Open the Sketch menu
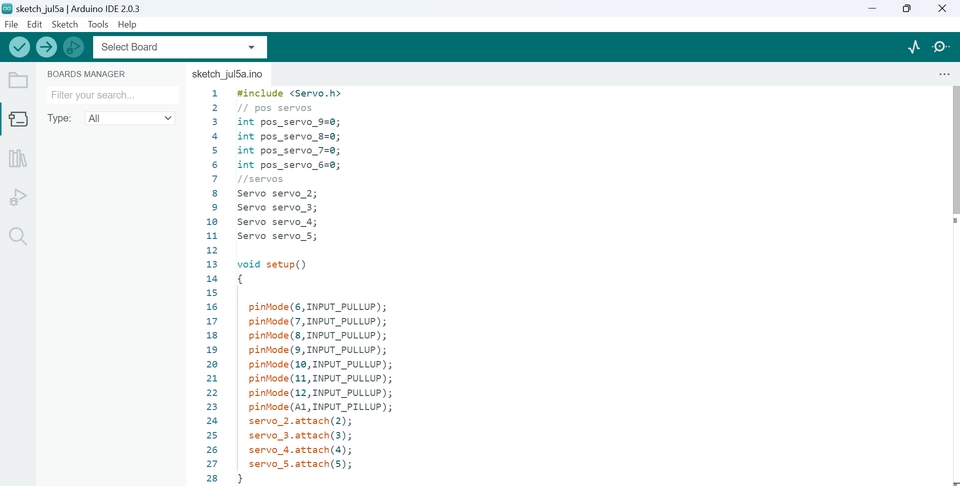The height and width of the screenshot is (486, 960). pyautogui.click(x=64, y=24)
